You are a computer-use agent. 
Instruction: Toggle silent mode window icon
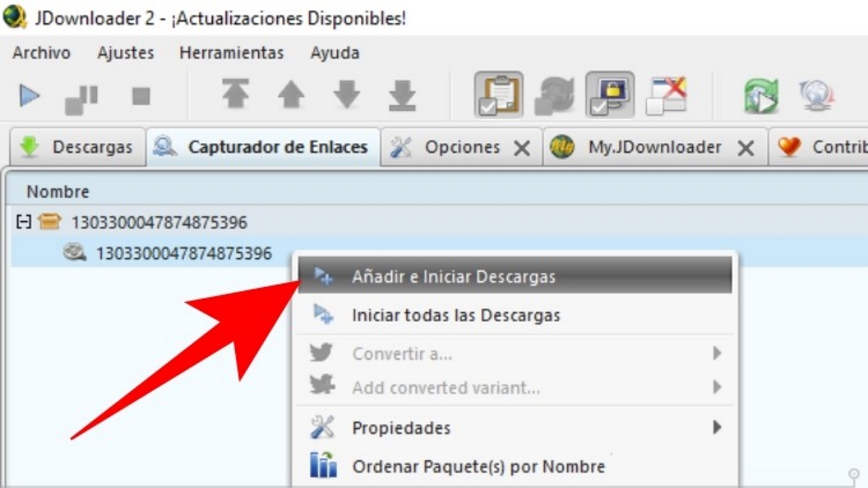tap(665, 95)
